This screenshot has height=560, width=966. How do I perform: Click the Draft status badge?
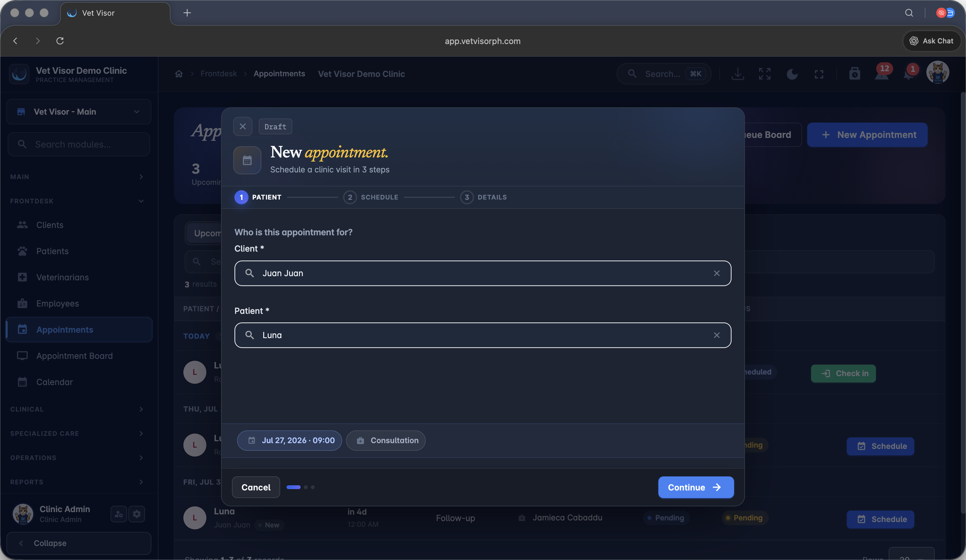click(275, 127)
